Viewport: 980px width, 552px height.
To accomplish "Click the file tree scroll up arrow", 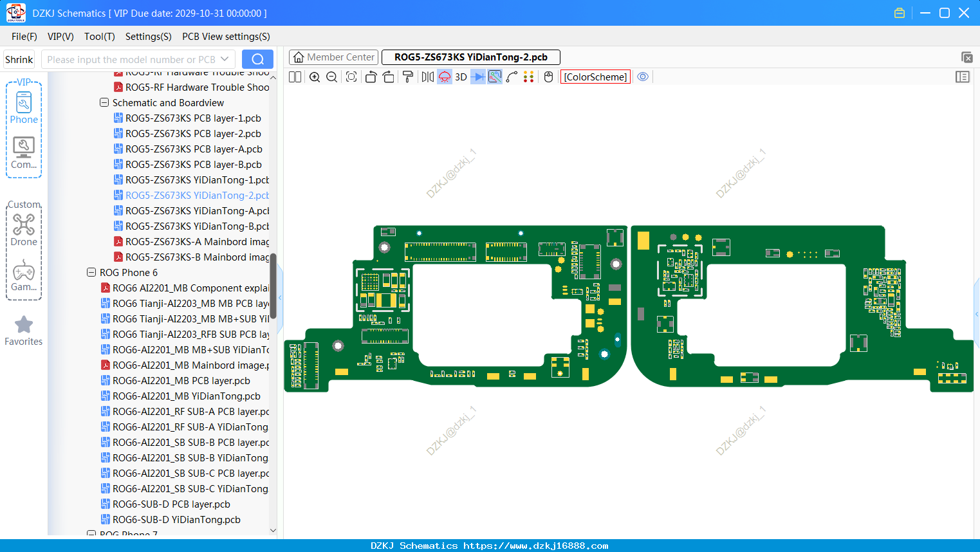I will pos(273,77).
